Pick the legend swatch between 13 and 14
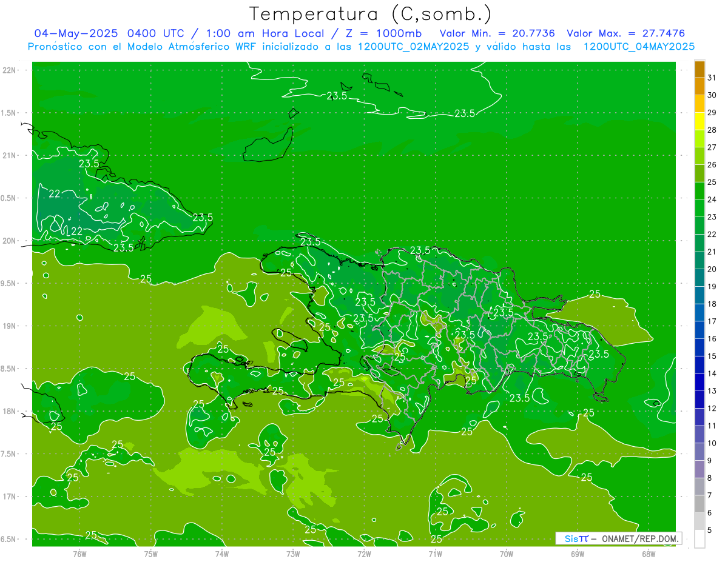This screenshot has width=728, height=562. pos(699,383)
